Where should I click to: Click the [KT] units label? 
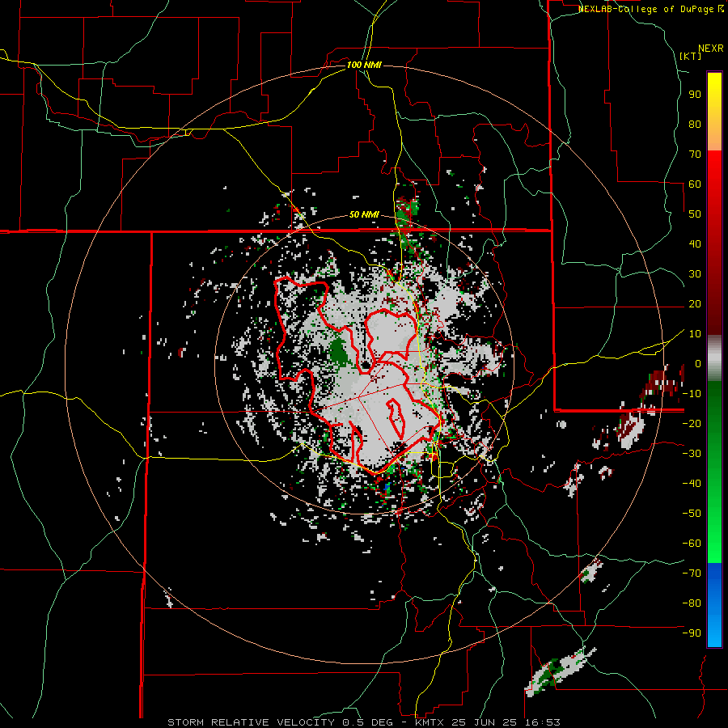click(691, 56)
